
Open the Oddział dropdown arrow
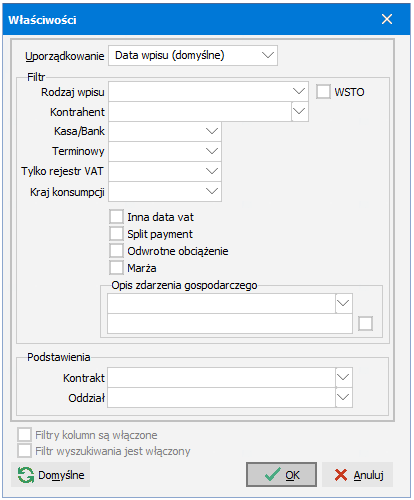pos(343,397)
